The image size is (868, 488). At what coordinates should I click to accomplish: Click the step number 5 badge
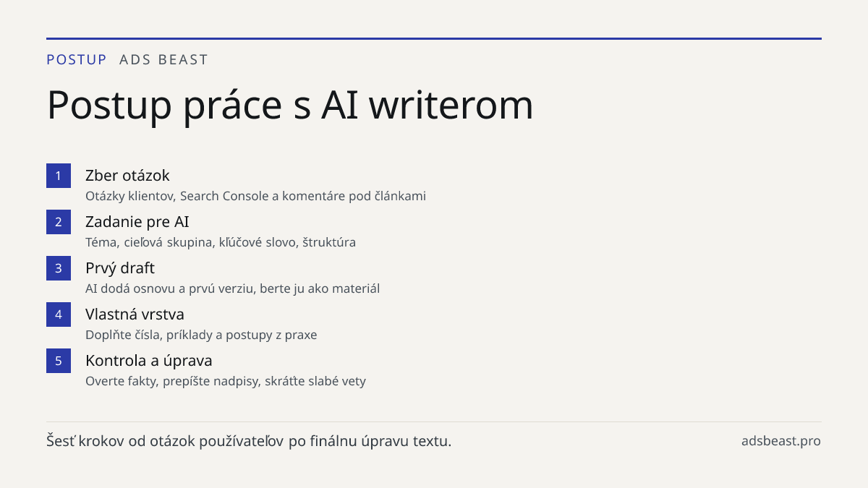59,361
